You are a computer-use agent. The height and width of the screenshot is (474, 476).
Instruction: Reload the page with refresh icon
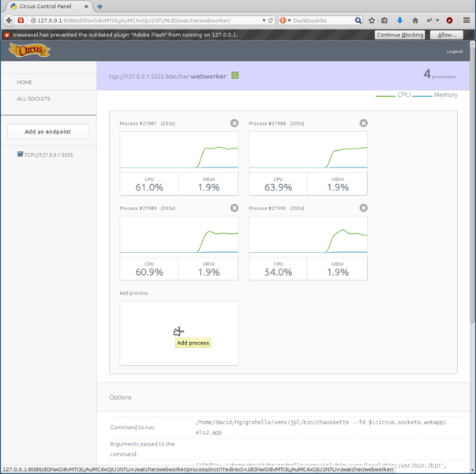[x=271, y=21]
